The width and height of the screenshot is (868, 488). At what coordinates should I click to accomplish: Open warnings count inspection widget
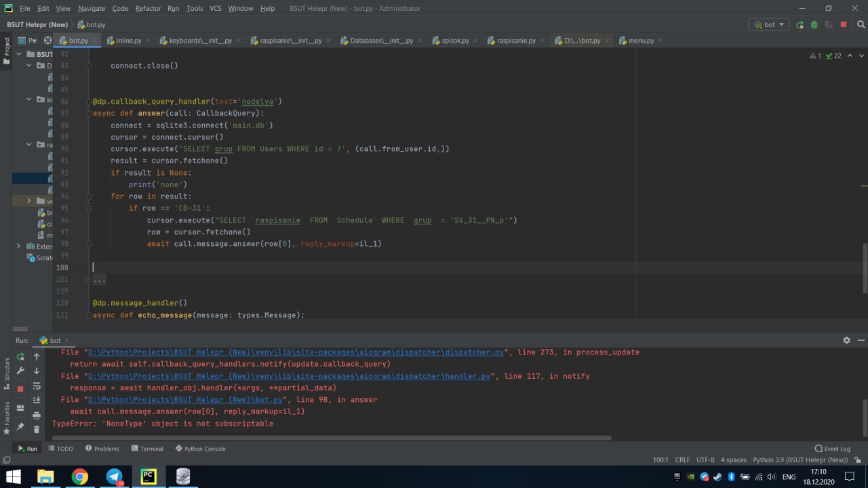826,56
